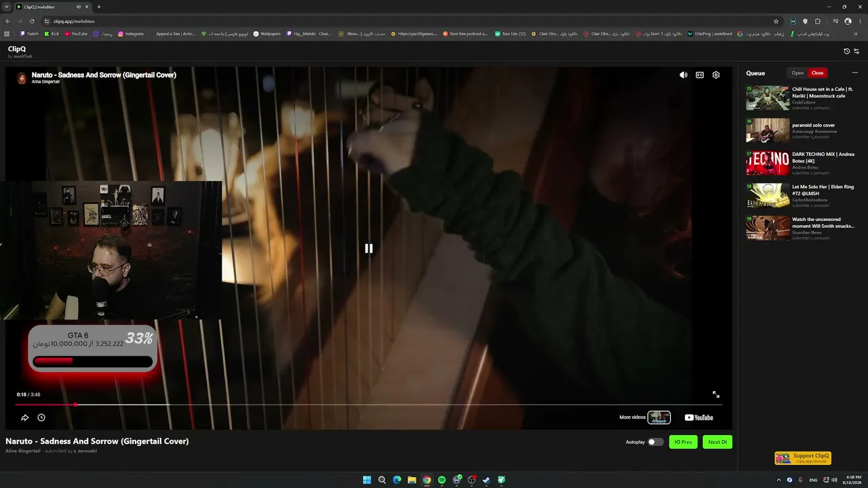Image resolution: width=868 pixels, height=488 pixels.
Task: Open the YouTube bookmark
Action: coord(76,34)
